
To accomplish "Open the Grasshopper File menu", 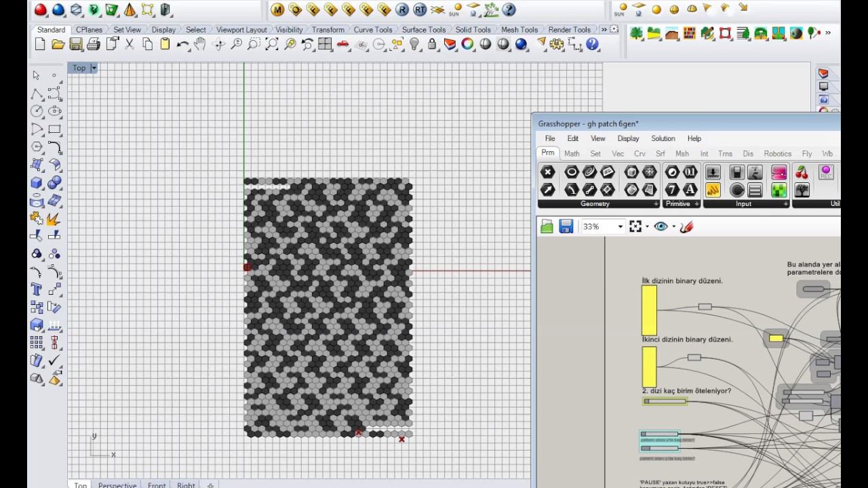I will point(550,138).
